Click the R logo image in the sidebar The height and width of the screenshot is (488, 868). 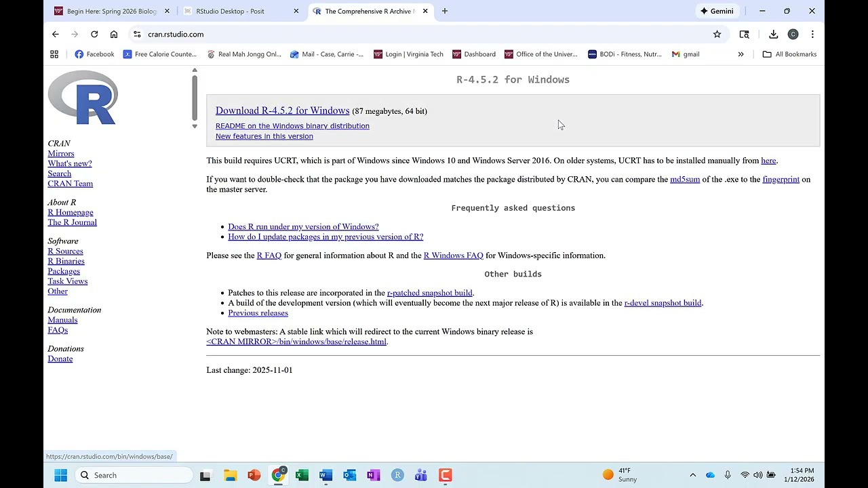pyautogui.click(x=83, y=98)
